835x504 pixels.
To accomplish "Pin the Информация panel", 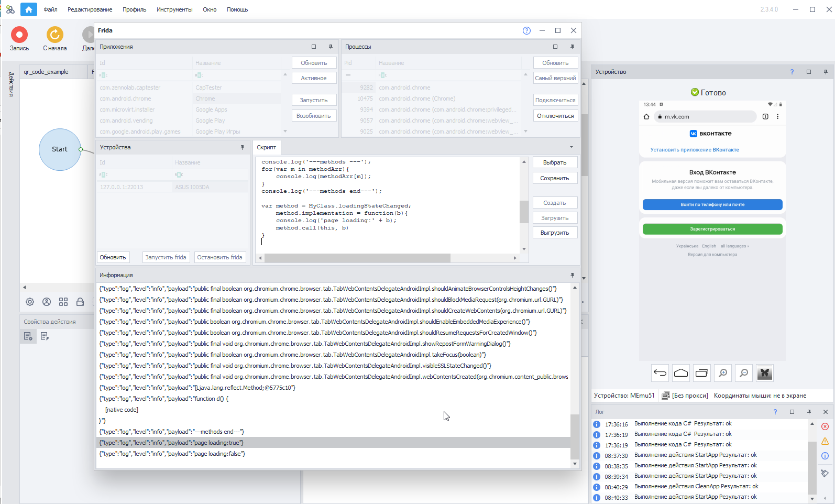I will 572,275.
